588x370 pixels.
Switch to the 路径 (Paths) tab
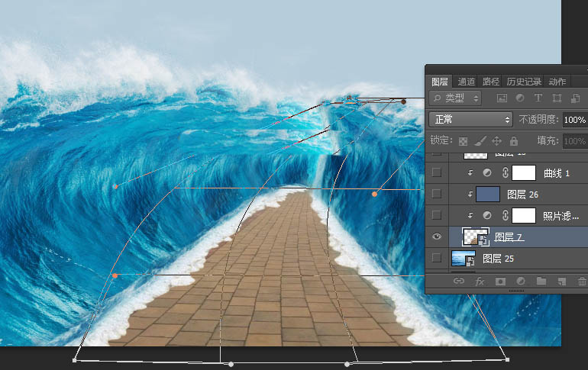pos(491,82)
